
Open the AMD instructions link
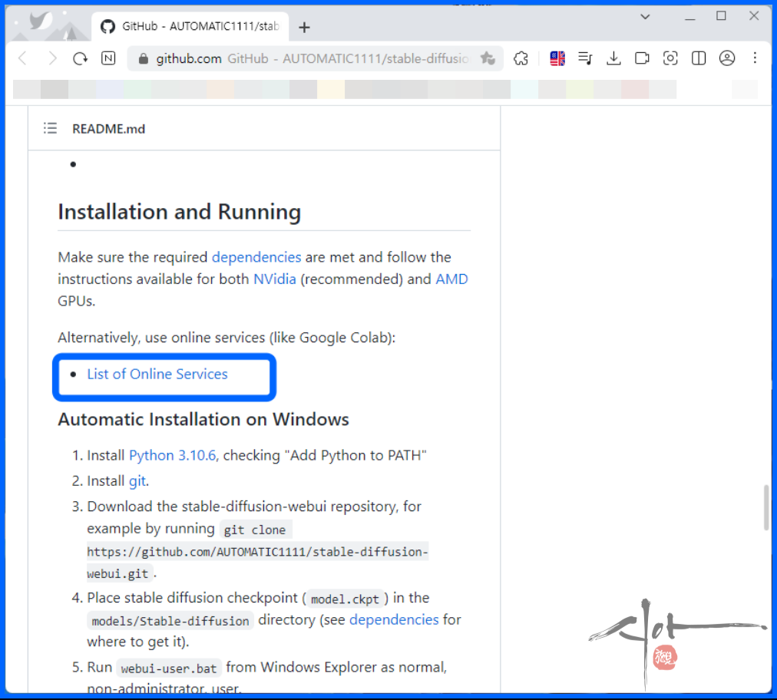(451, 279)
